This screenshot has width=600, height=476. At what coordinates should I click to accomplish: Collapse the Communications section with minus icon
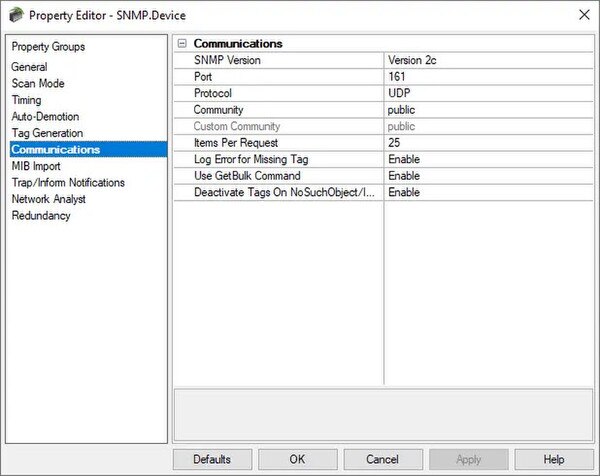coord(182,44)
